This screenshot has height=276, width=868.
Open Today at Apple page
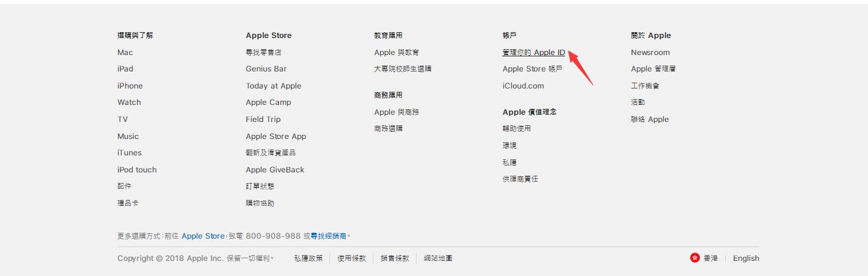click(x=273, y=86)
